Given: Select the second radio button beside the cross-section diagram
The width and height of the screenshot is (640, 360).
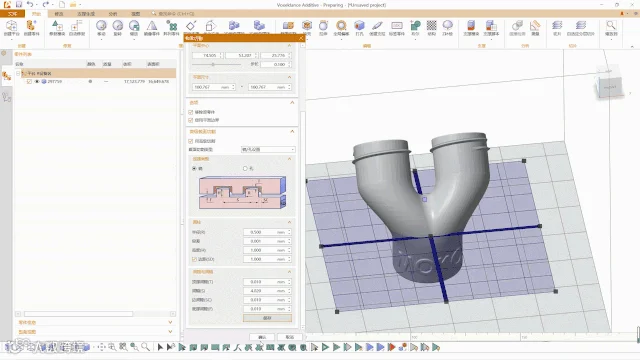Looking at the screenshot, I should (x=245, y=168).
